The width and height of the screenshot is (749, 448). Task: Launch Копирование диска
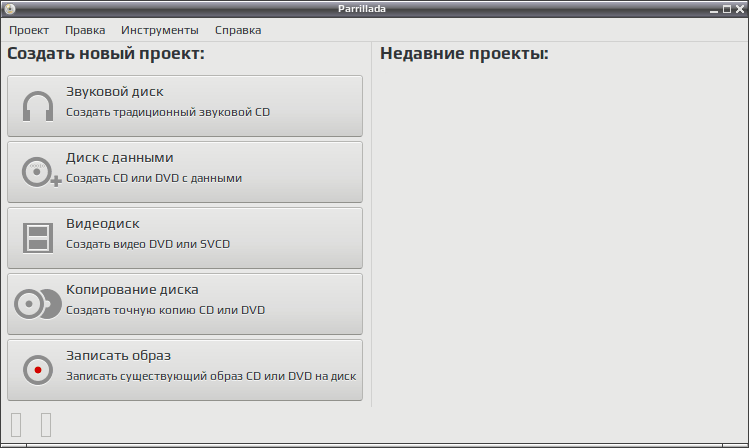(x=185, y=304)
